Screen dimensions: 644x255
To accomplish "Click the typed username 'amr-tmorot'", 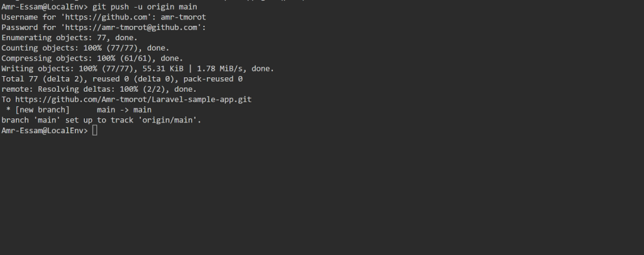I will click(x=184, y=17).
